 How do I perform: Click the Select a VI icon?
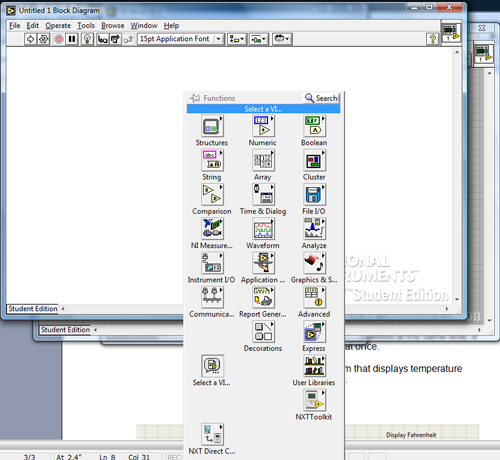pos(212,366)
